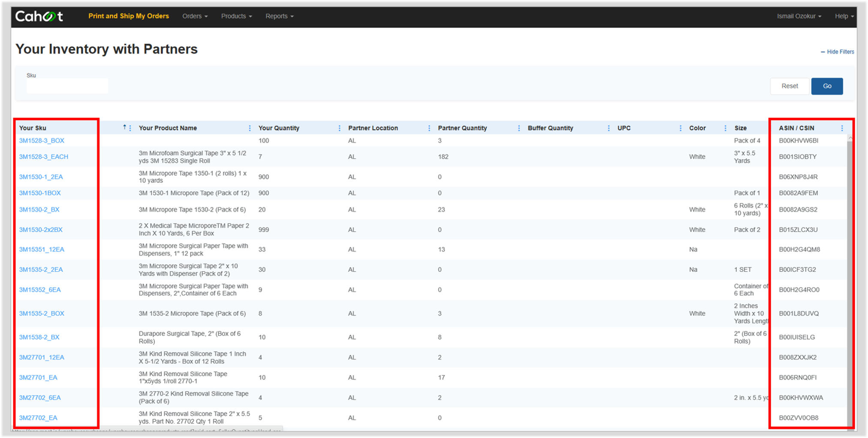This screenshot has width=868, height=438.
Task: Open SKU link 3M15351_12EA
Action: (x=42, y=250)
